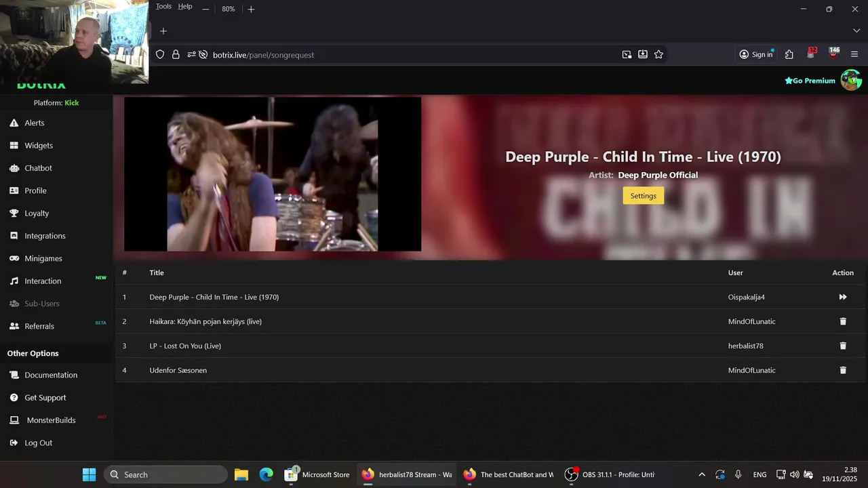The height and width of the screenshot is (488, 868).
Task: Switch to the herbalist78 Stream window
Action: click(407, 474)
